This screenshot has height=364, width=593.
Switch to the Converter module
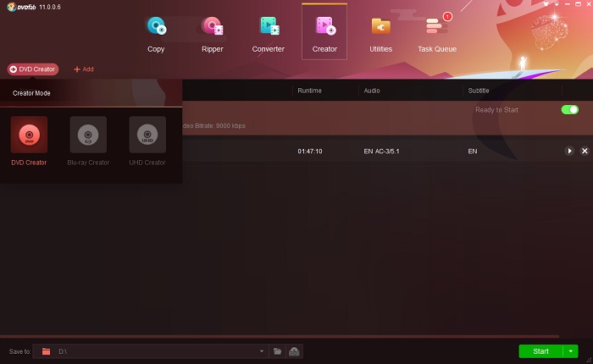[268, 34]
